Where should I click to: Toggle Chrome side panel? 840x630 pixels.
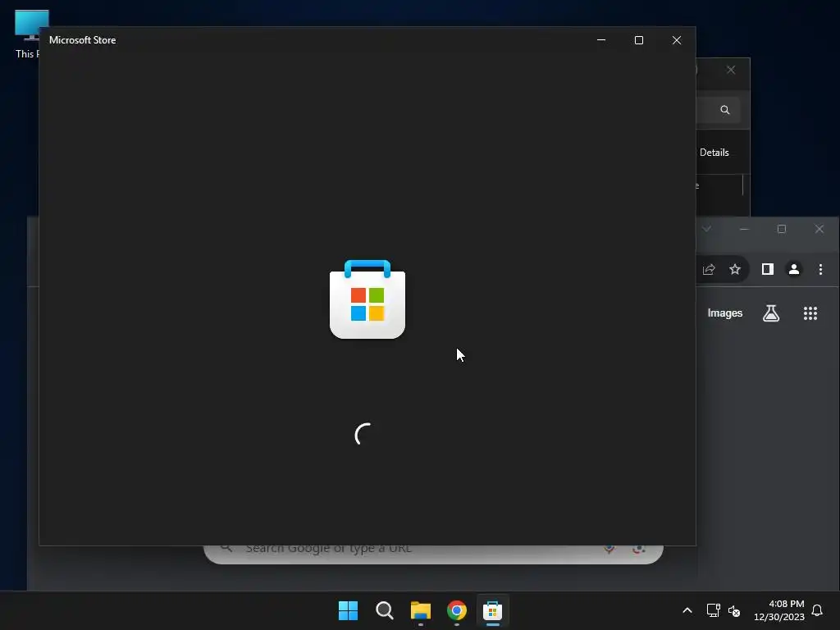(x=768, y=269)
